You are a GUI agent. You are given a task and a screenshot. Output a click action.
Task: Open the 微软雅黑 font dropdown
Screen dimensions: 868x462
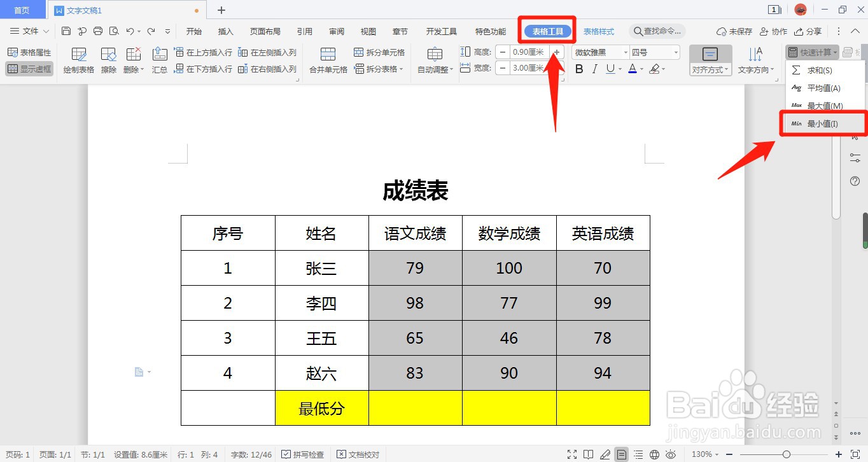point(597,52)
